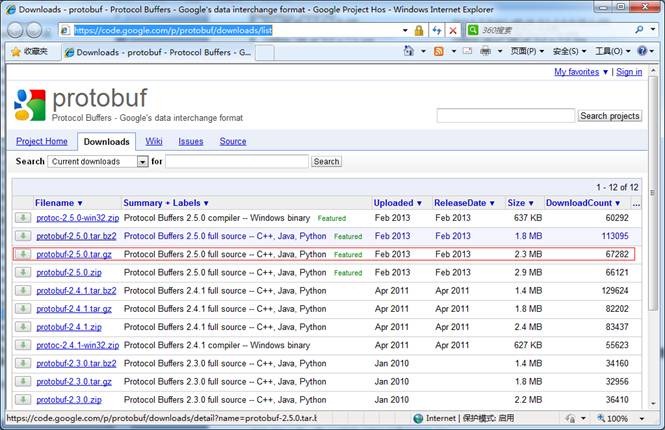Click the column options ellipsis in table header
This screenshot has width=665, height=430.
click(x=636, y=204)
